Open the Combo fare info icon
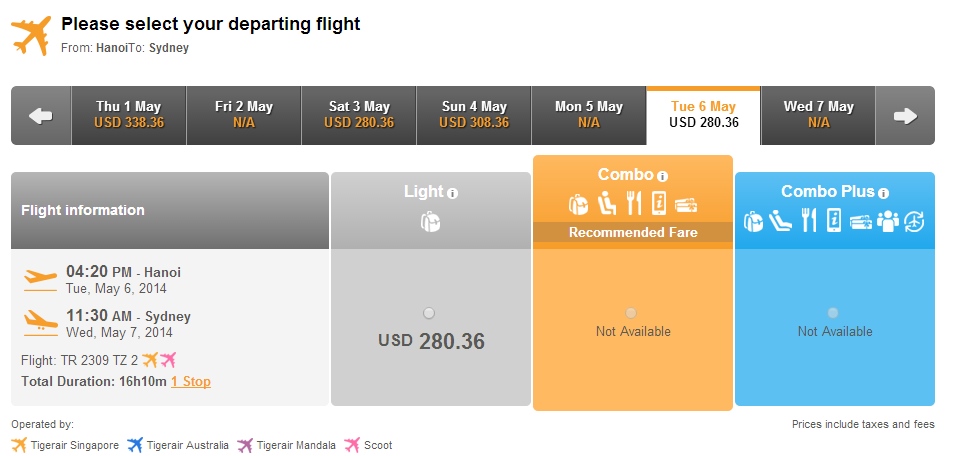Viewport: 967px width, 456px height. [662, 176]
